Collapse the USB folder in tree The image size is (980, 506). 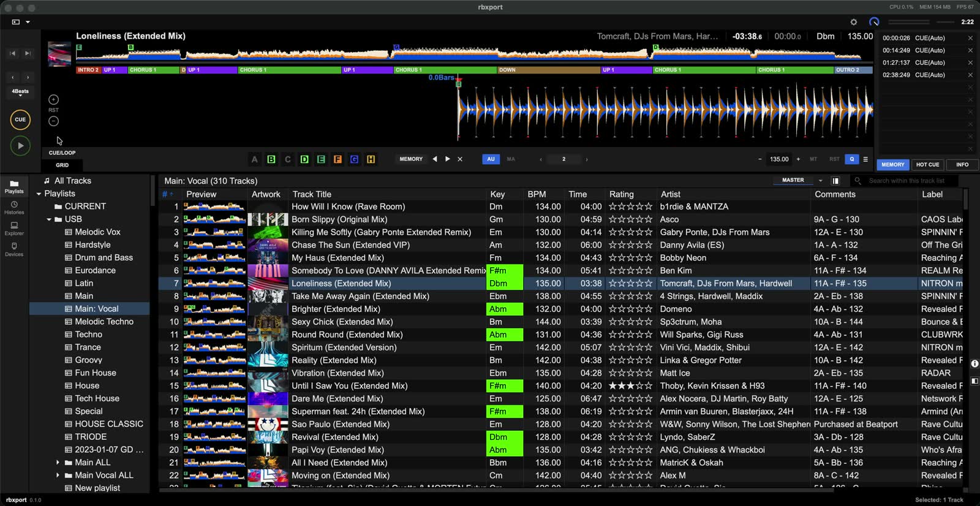tap(49, 219)
